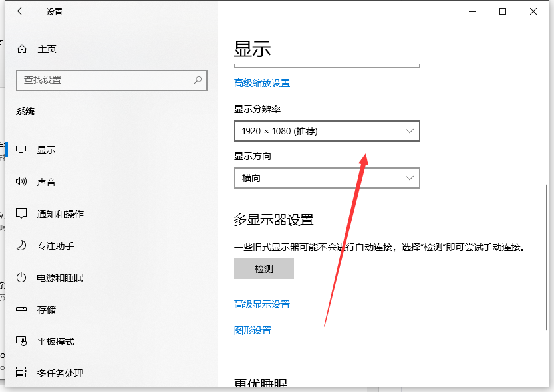Open 高级显示设置 link
Image resolution: width=554 pixels, height=392 pixels.
(x=261, y=304)
